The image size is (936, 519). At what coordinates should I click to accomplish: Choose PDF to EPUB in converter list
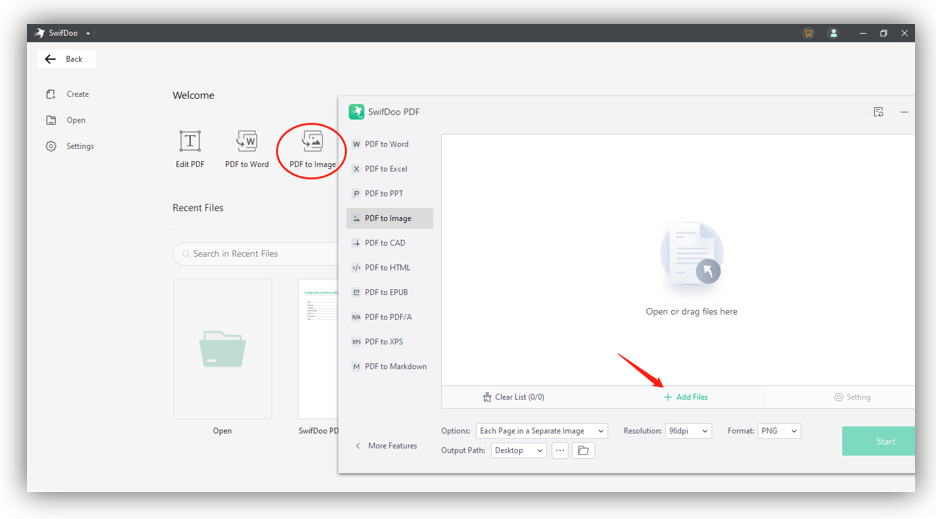(x=389, y=293)
